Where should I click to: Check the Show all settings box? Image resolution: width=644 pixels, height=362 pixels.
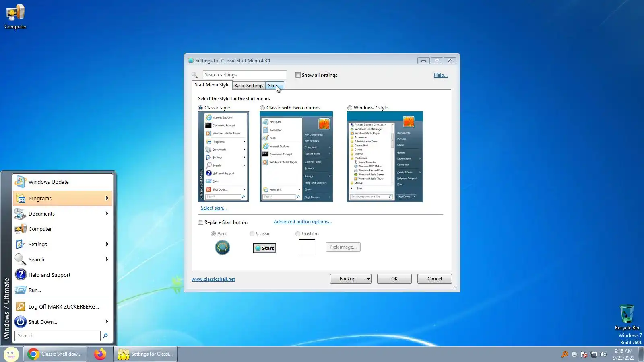(298, 75)
